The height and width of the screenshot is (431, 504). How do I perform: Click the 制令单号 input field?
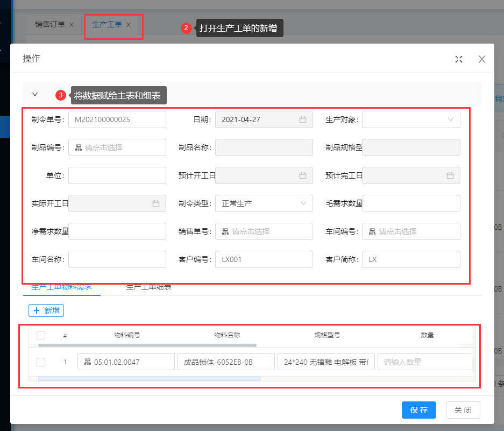(x=117, y=119)
